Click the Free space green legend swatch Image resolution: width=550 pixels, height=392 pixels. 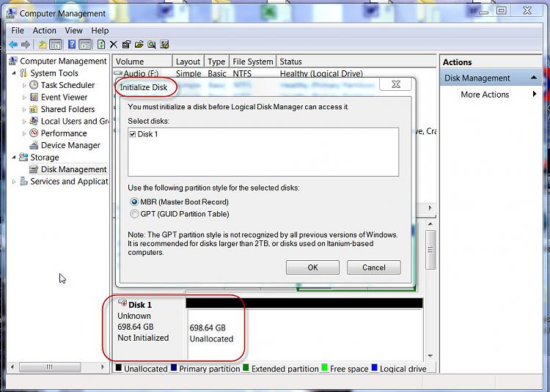(x=324, y=368)
